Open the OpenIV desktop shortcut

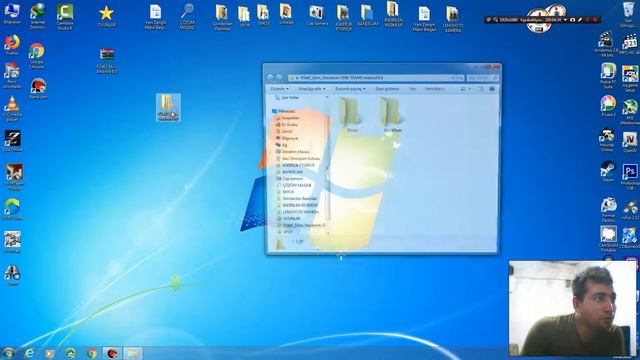tap(630, 142)
